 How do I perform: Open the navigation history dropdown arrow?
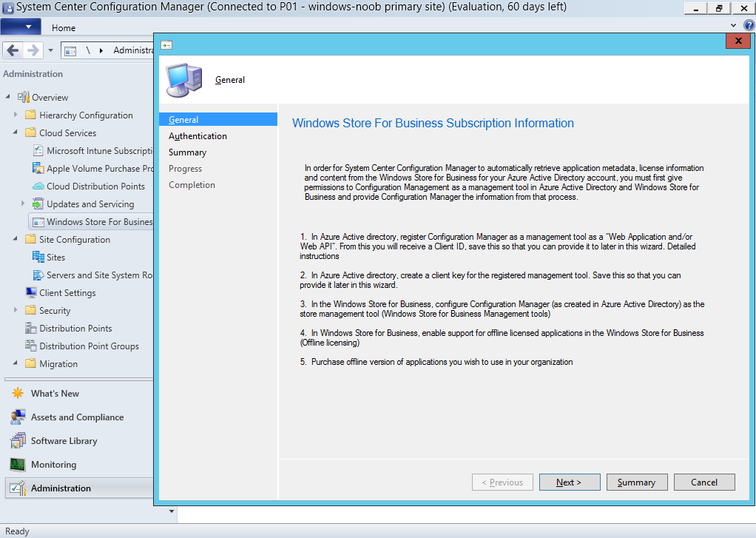50,50
